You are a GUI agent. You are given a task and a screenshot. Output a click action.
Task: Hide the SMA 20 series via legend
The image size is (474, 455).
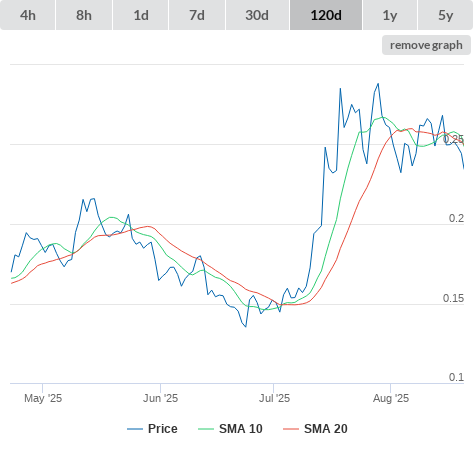click(315, 429)
